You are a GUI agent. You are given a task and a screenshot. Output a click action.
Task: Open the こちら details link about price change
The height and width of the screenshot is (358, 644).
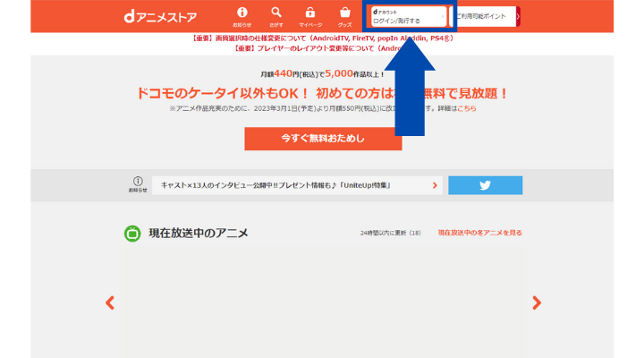[467, 108]
